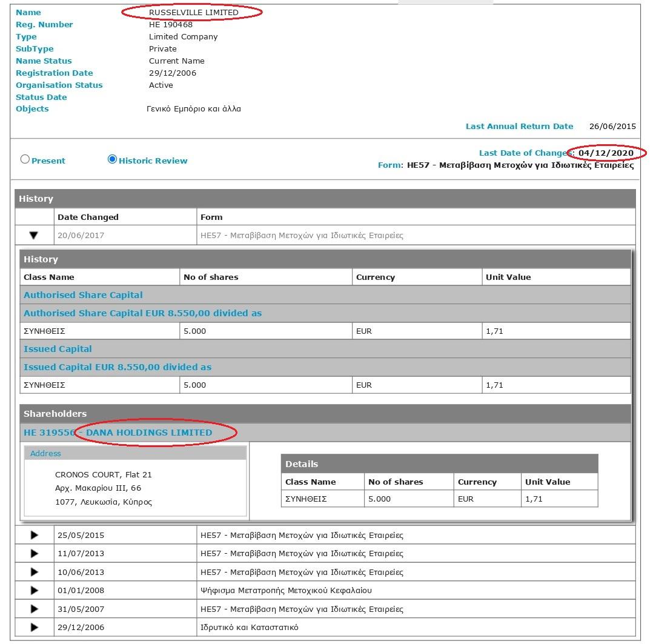Viewport: 656px width, 644px height.
Task: Click the Last Date of Change value 04/12/2020
Action: [606, 153]
